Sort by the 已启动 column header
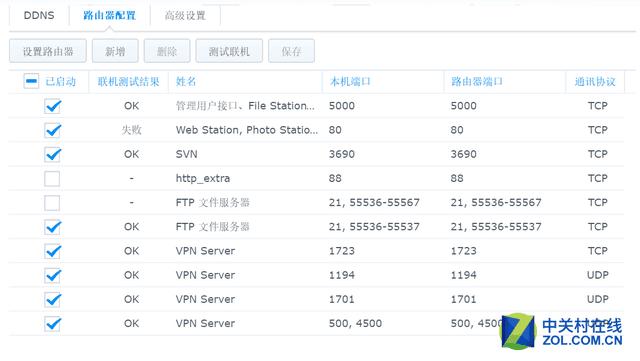The image size is (640, 361). tap(60, 82)
